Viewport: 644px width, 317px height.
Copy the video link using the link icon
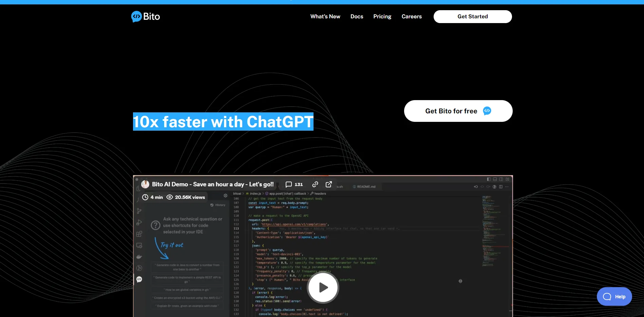pyautogui.click(x=315, y=184)
